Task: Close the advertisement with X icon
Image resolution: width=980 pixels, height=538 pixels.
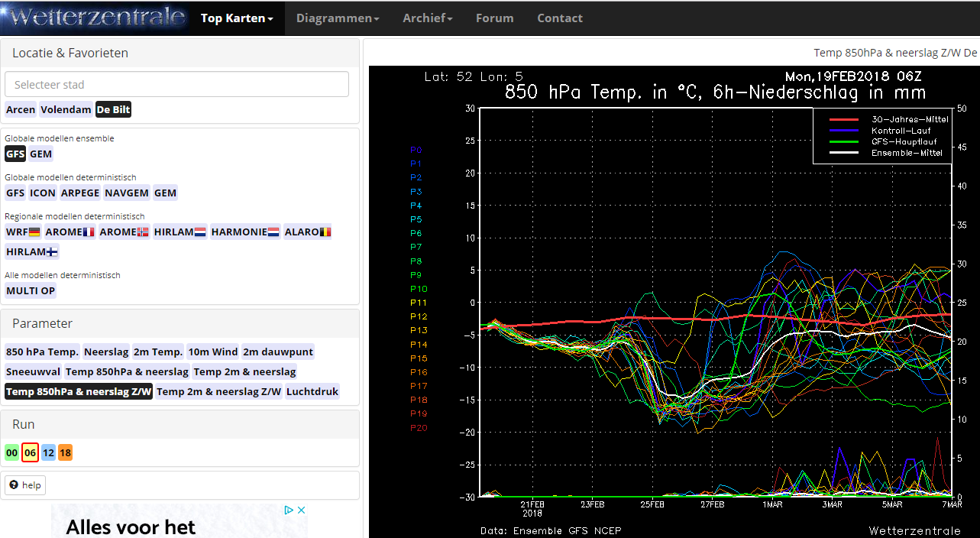Action: click(301, 510)
